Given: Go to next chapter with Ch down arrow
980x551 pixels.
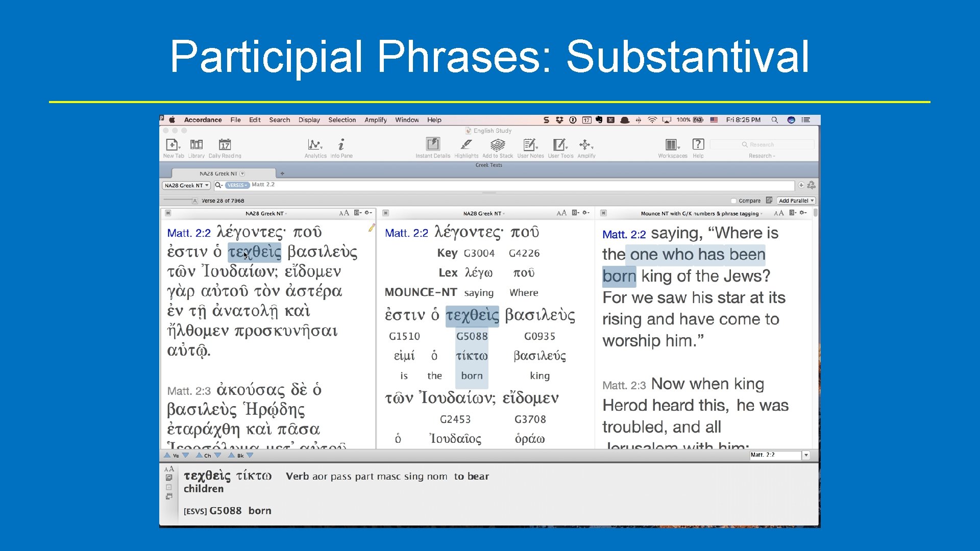Looking at the screenshot, I should pos(218,456).
